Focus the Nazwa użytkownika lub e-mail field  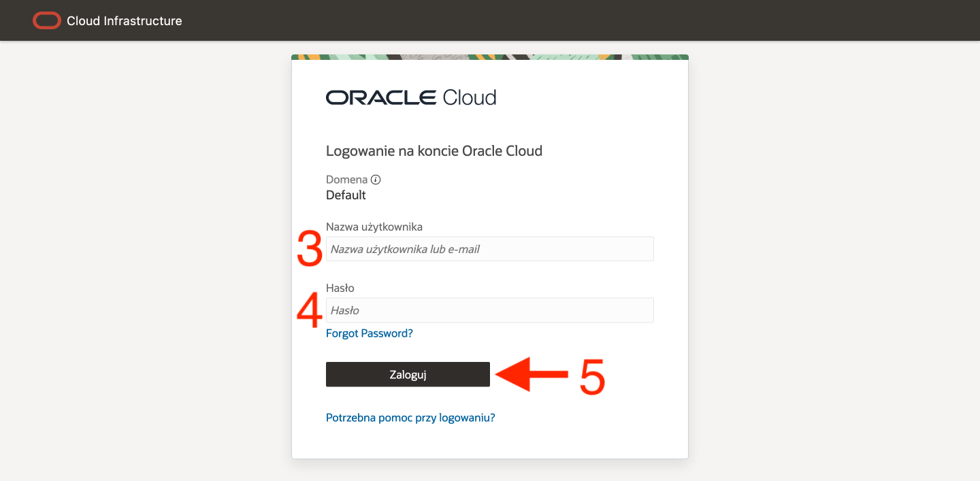[489, 249]
